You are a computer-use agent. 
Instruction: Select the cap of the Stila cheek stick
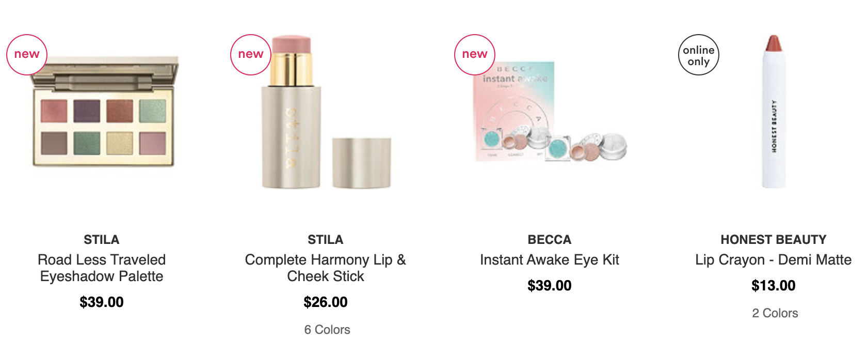coord(361,163)
